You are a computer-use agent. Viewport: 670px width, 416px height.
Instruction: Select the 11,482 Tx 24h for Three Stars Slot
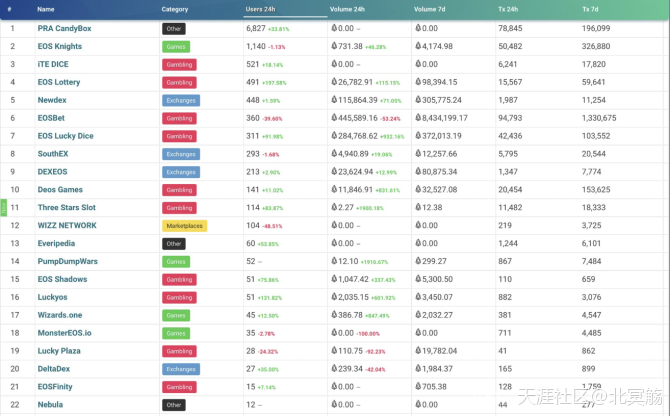(x=510, y=208)
